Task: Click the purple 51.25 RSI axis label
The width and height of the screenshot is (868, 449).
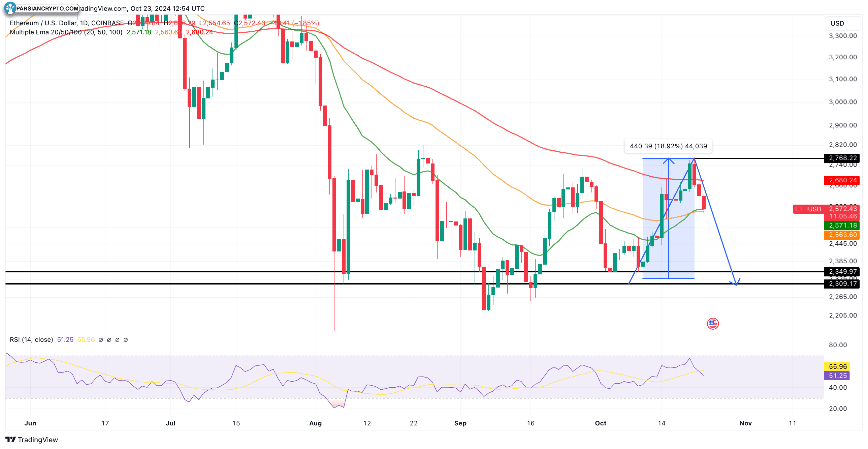Action: [x=837, y=376]
